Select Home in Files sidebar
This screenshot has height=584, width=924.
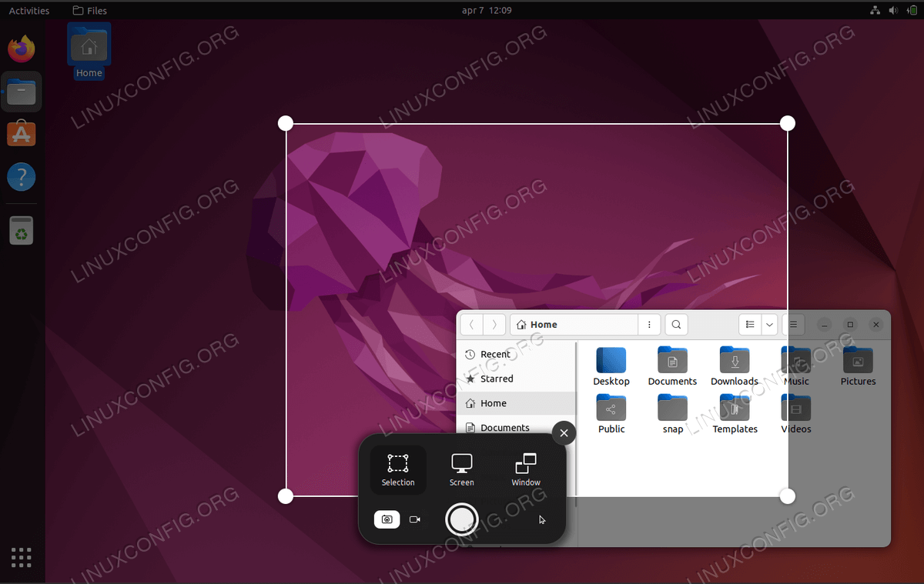tap(517, 403)
